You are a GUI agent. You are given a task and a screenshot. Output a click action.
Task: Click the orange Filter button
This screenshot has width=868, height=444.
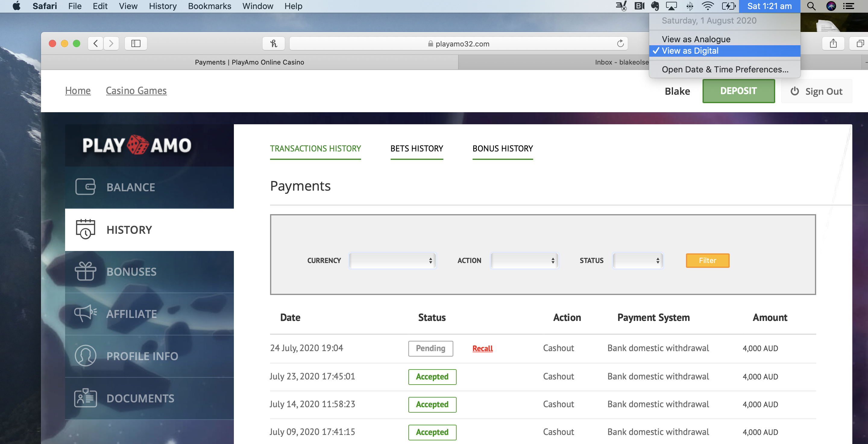(x=707, y=260)
